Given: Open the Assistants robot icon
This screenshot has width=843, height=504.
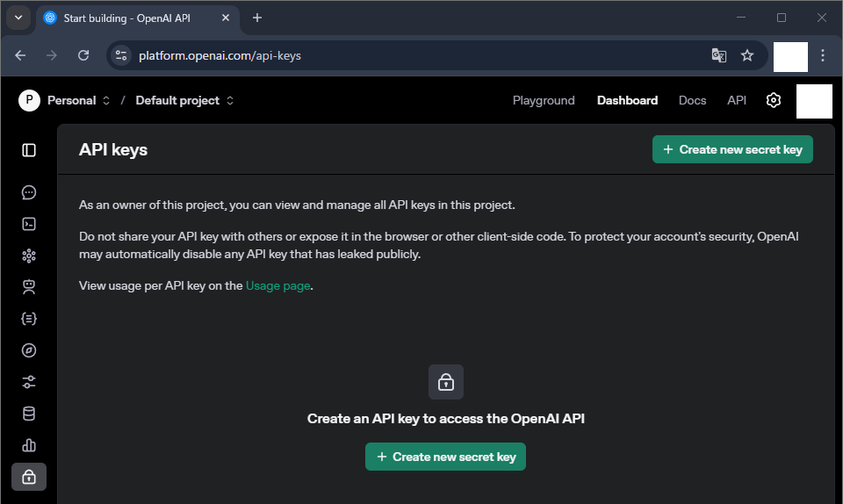Looking at the screenshot, I should (29, 287).
